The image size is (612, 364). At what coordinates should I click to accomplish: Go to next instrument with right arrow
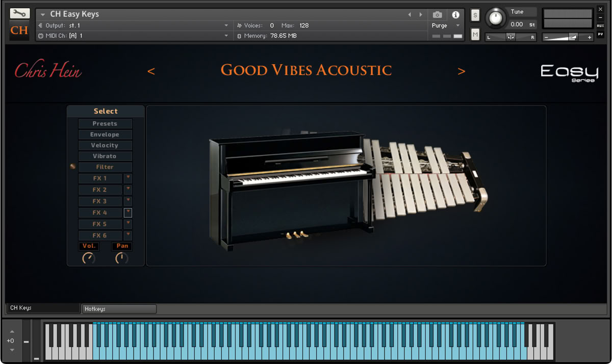click(x=421, y=15)
